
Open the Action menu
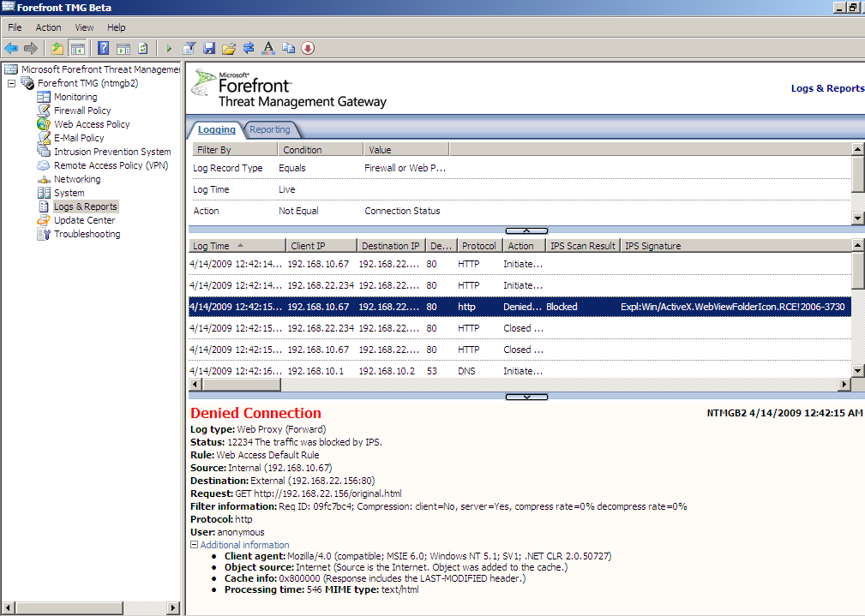pyautogui.click(x=49, y=27)
